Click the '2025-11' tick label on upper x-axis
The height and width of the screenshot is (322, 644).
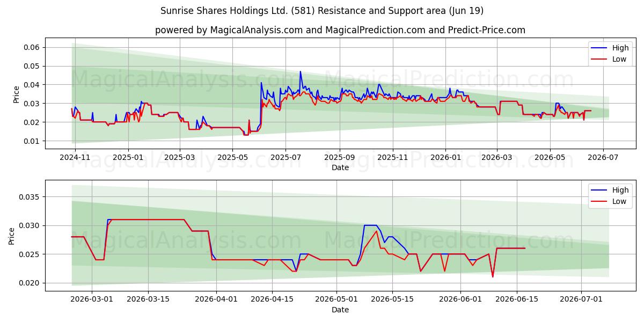(392, 158)
